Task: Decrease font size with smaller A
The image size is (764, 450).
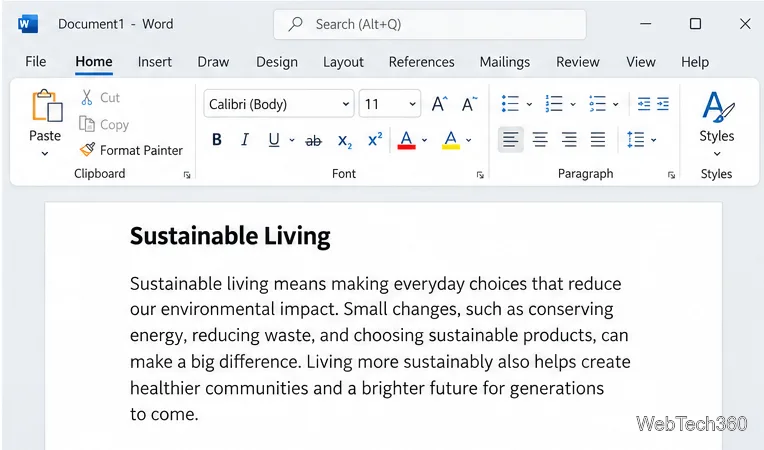Action: pos(469,104)
